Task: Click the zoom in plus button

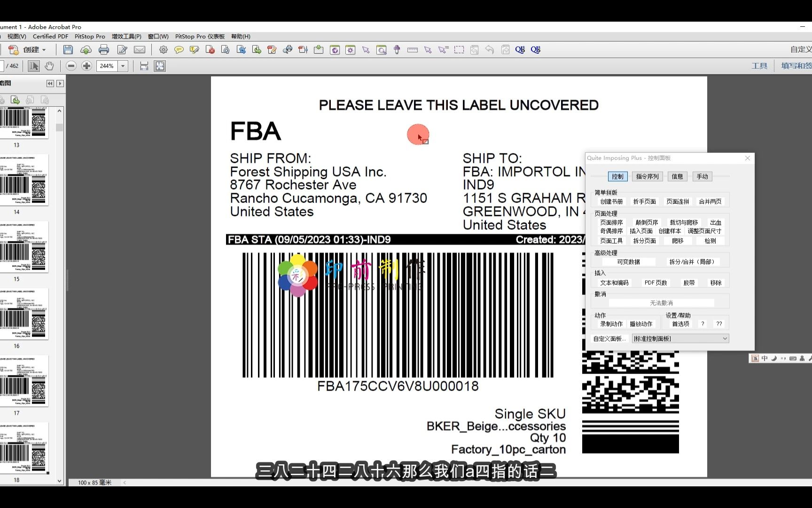Action: coord(86,66)
